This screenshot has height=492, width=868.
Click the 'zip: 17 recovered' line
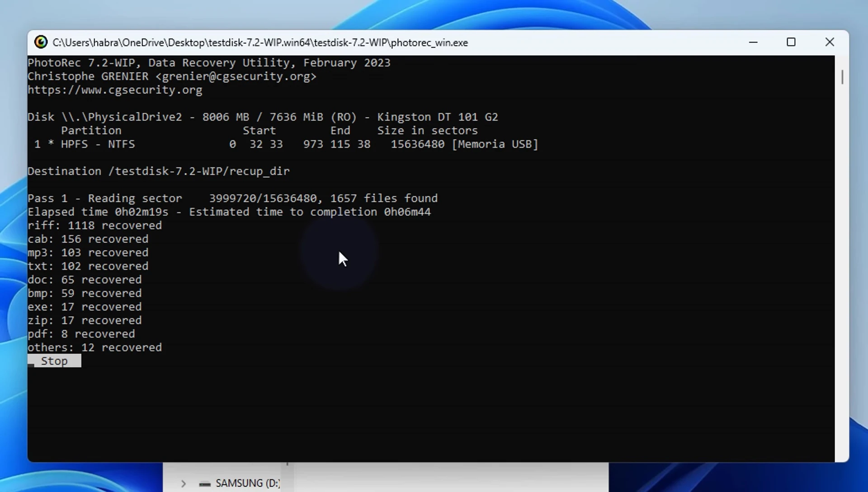pyautogui.click(x=85, y=321)
